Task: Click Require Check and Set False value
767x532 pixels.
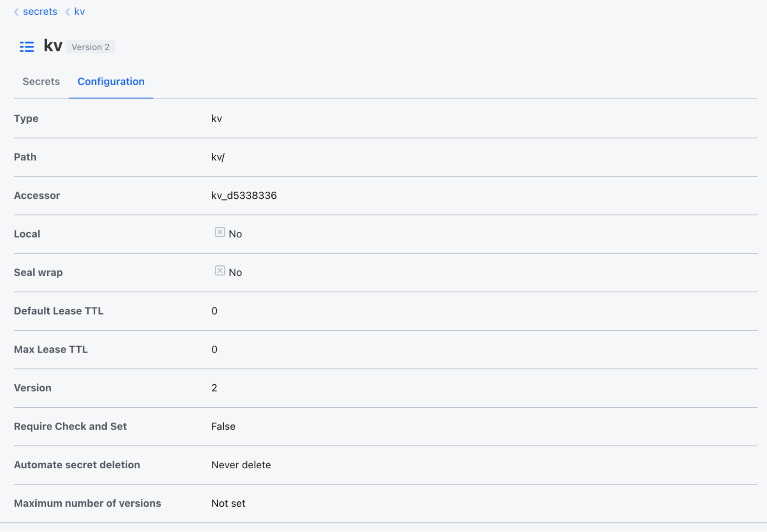Action: tap(223, 427)
